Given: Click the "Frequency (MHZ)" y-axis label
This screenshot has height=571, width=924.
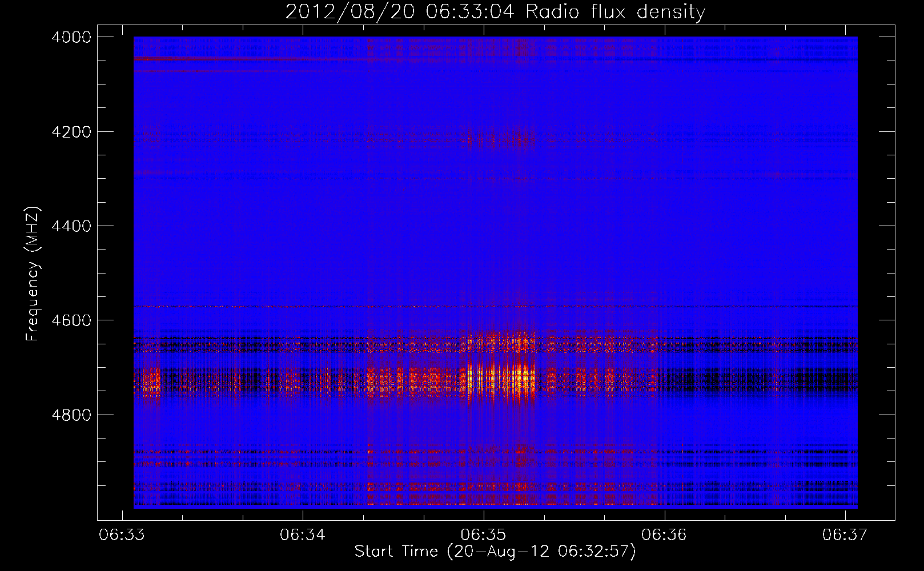Looking at the screenshot, I should pos(33,274).
